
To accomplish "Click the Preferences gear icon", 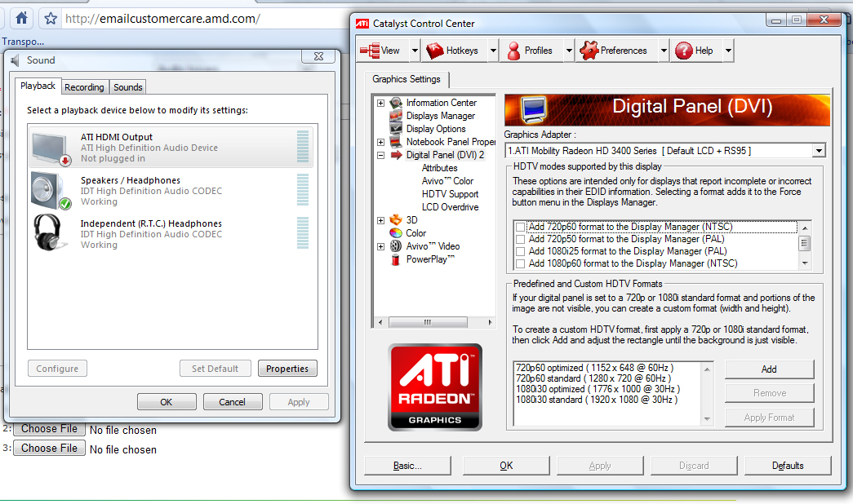I will click(589, 51).
